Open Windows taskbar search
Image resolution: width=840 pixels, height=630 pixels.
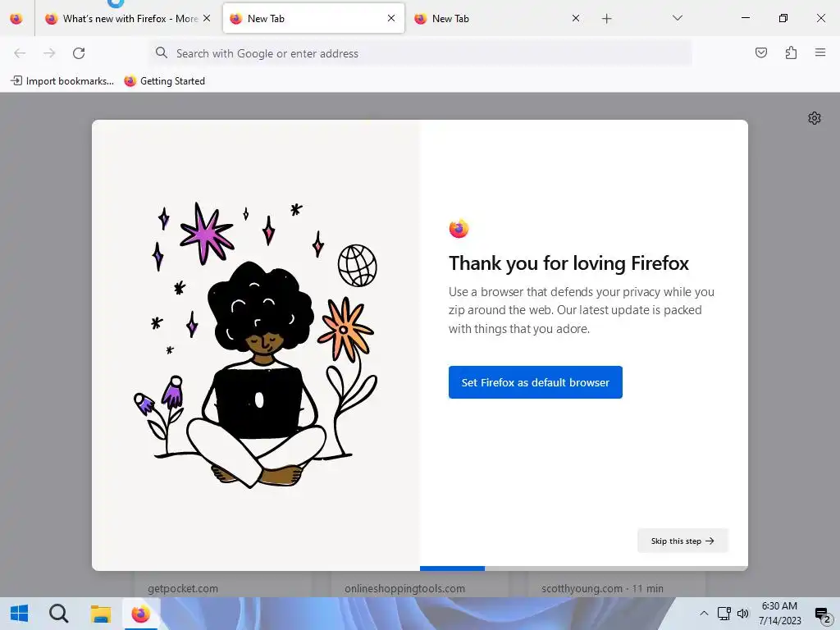tap(58, 614)
